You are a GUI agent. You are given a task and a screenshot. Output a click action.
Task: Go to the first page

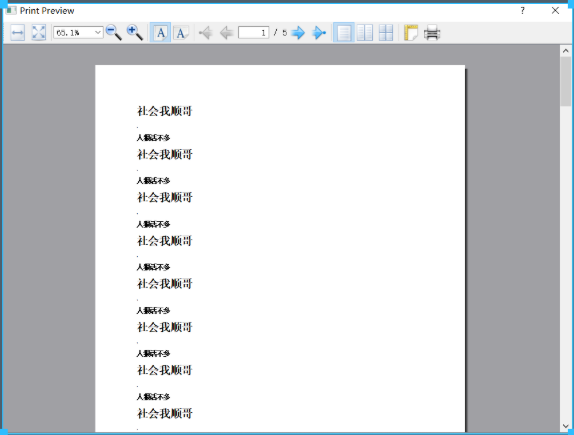coord(205,33)
